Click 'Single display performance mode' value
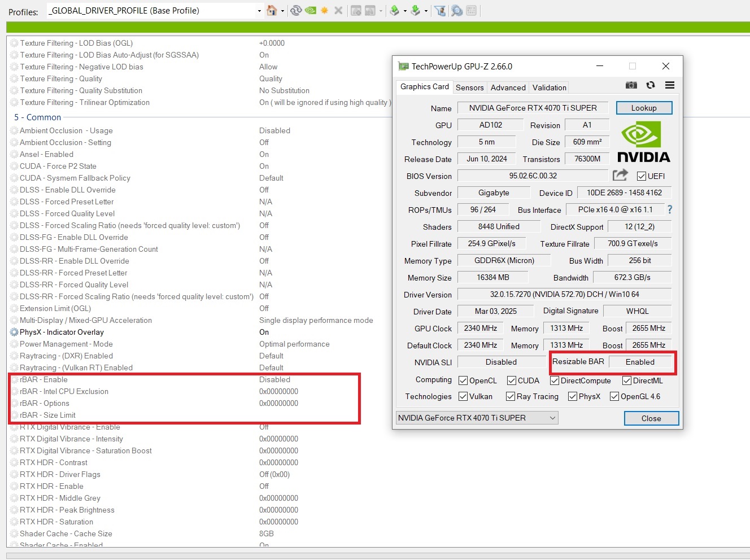The height and width of the screenshot is (560, 750). [316, 320]
